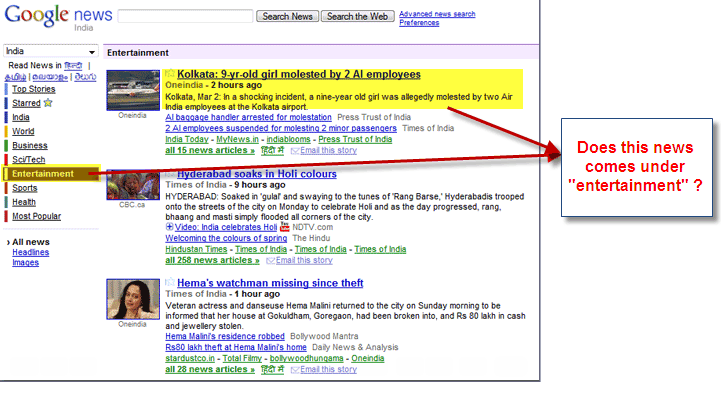Open Hema Malini's residence robbed article
The image size is (721, 395).
(x=225, y=337)
